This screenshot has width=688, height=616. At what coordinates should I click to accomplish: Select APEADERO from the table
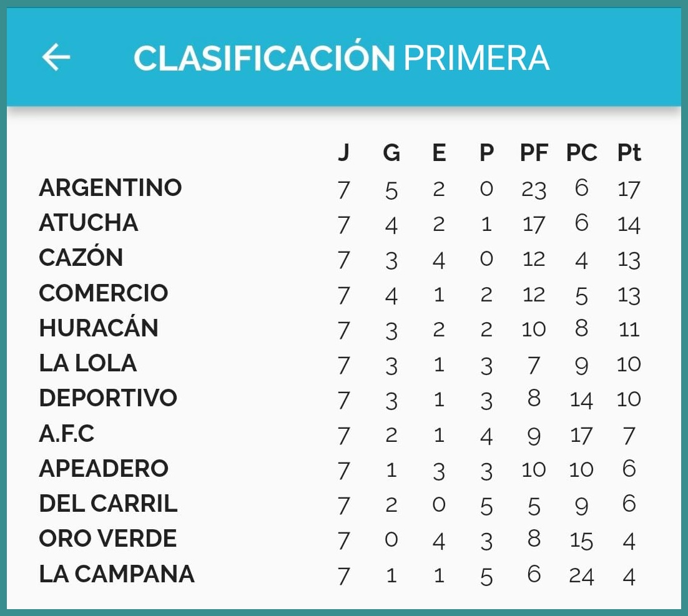click(104, 468)
